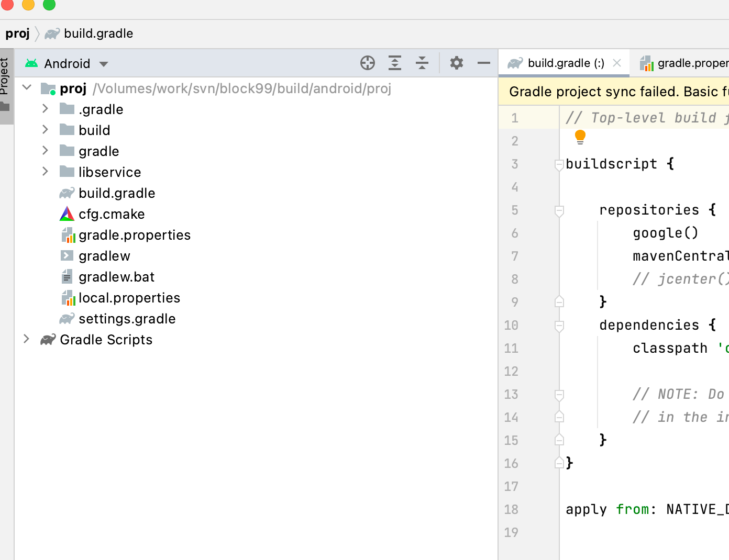Collapse the proj root node
This screenshot has height=560, width=729.
click(x=27, y=88)
